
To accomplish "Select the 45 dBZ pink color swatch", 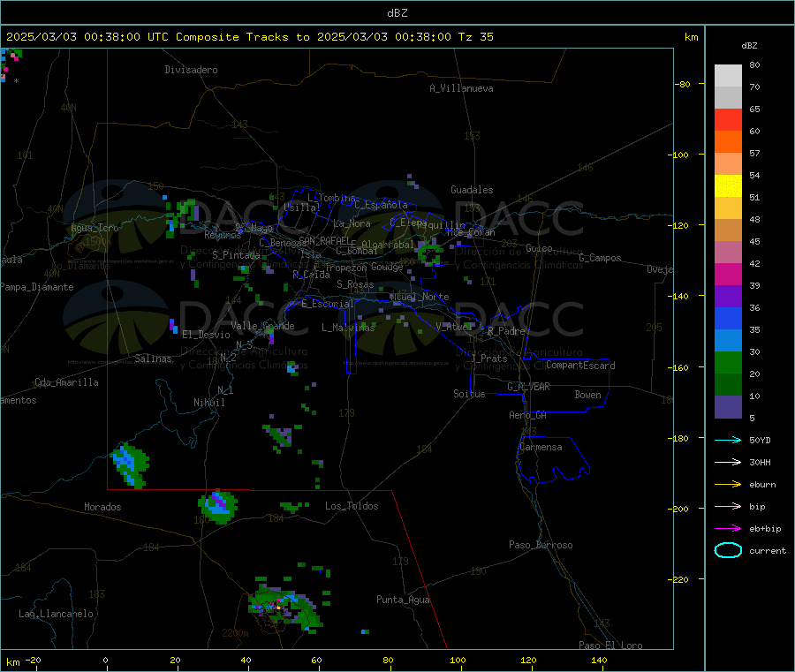I will click(x=728, y=252).
